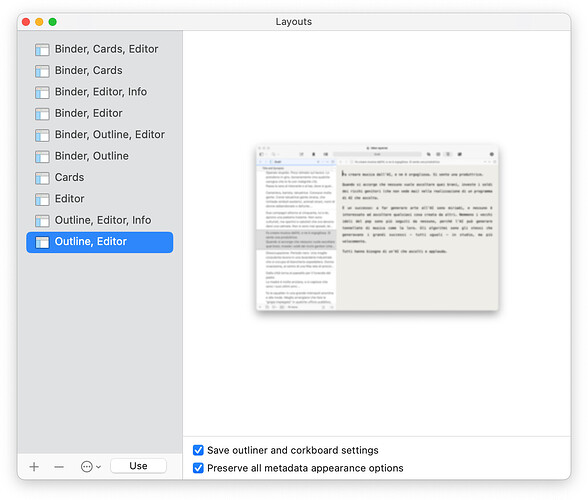Toggle Save outliner and corkboard settings

point(198,450)
